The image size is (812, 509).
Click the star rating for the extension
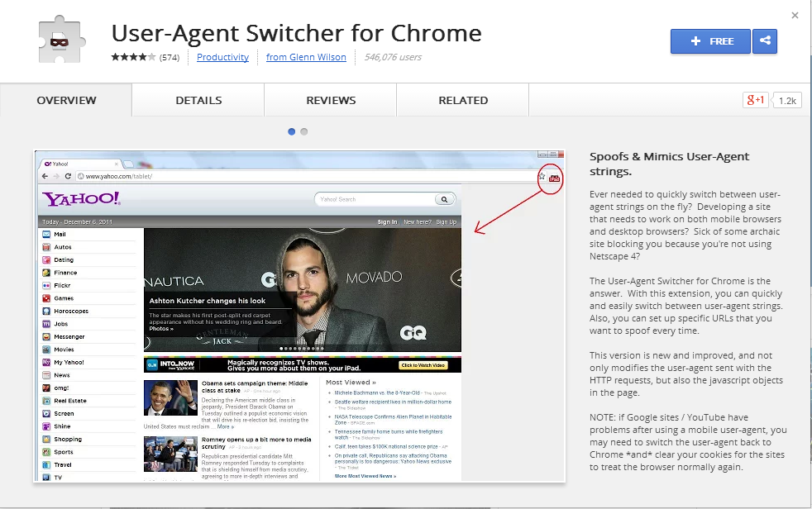tap(133, 57)
